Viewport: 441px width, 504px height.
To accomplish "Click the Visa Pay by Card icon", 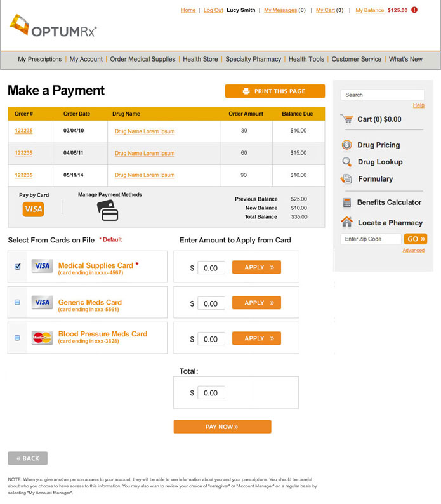I will pos(33,209).
